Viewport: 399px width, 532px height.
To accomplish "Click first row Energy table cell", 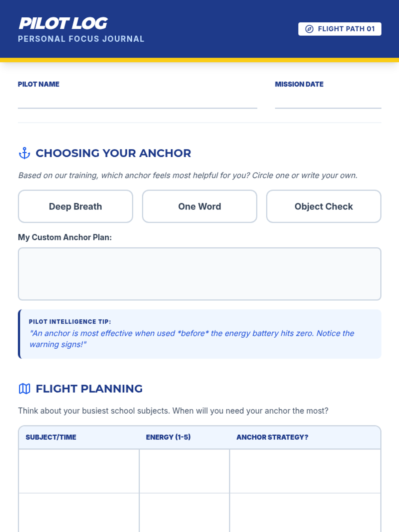I will 184,471.
